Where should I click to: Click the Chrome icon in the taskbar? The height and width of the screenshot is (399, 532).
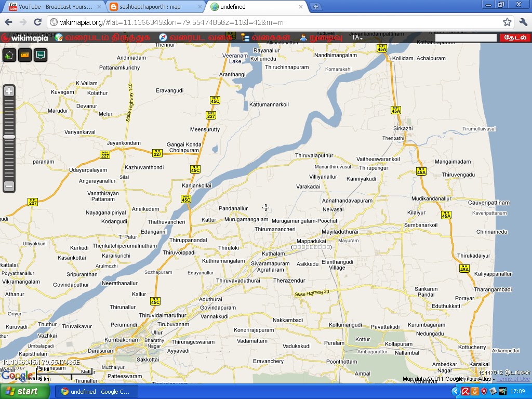pyautogui.click(x=64, y=391)
